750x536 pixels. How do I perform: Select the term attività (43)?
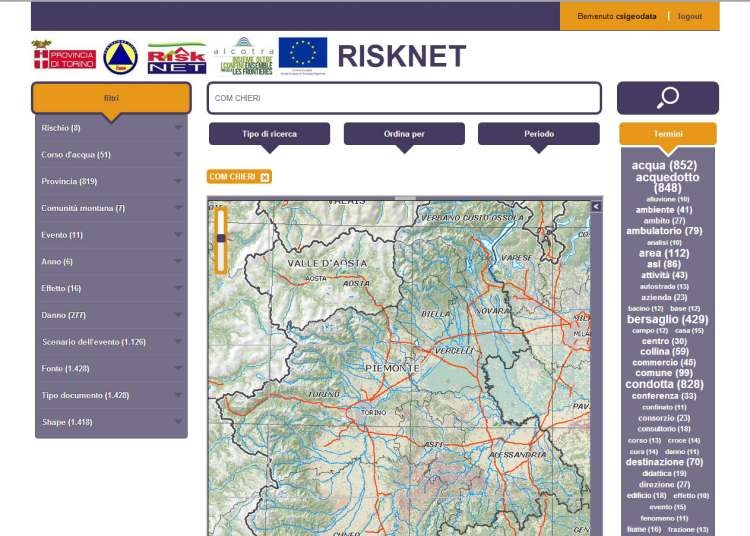point(664,275)
